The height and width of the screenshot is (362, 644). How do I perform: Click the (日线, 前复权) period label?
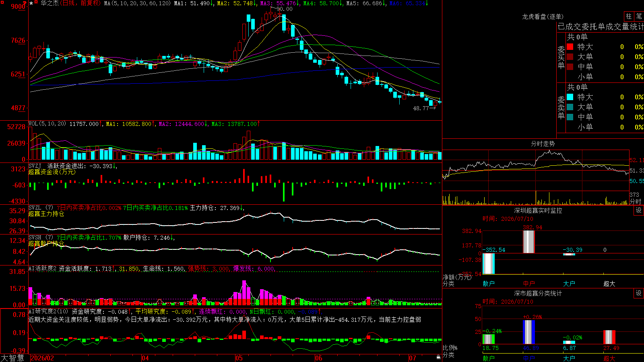[x=80, y=3]
